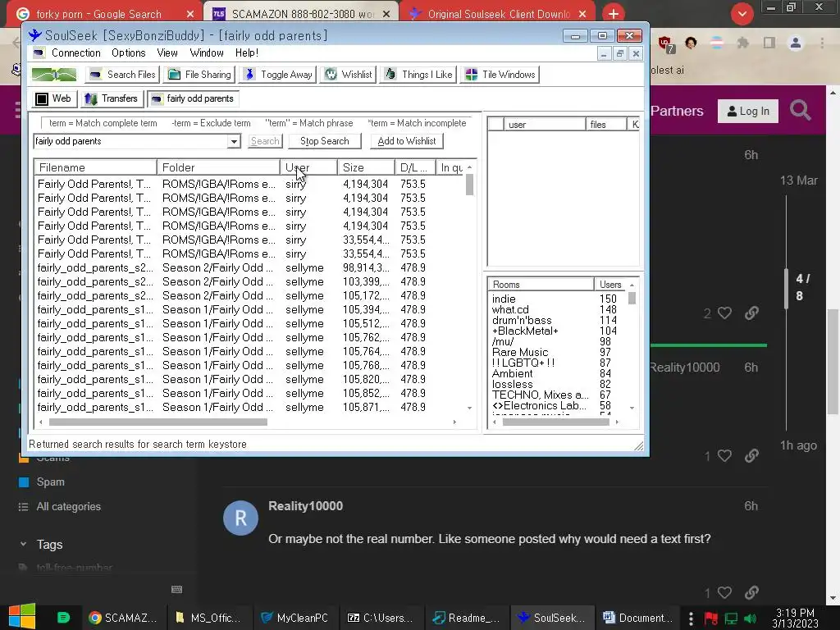Switch to the Transfers tab
Viewport: 840px width, 630px height.
pos(112,98)
